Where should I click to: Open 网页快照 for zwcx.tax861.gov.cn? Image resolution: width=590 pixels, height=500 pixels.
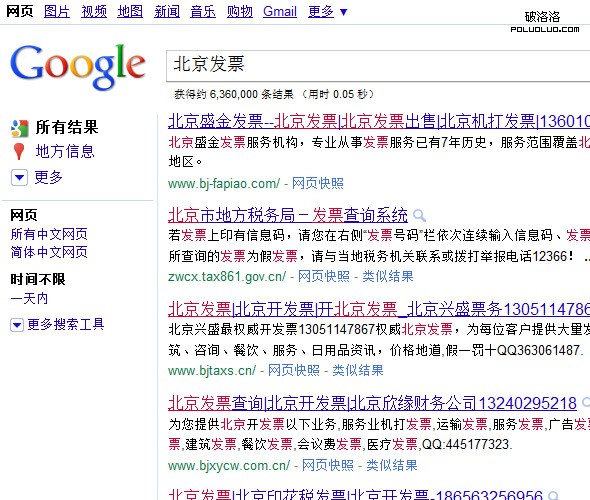(324, 277)
